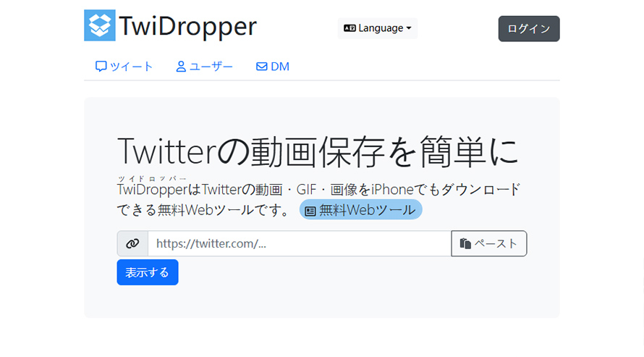This screenshot has height=357, width=644.
Task: Switch to the DM tab
Action: coord(273,67)
